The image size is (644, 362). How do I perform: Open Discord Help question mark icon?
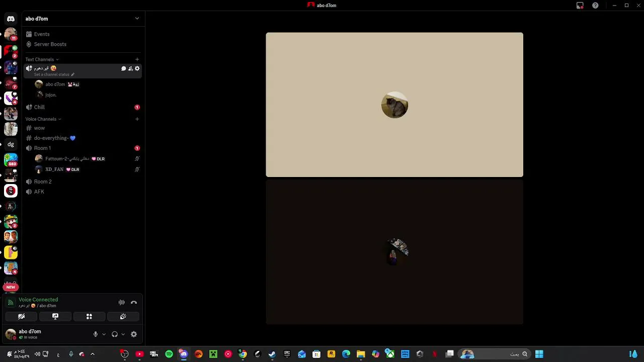595,6
